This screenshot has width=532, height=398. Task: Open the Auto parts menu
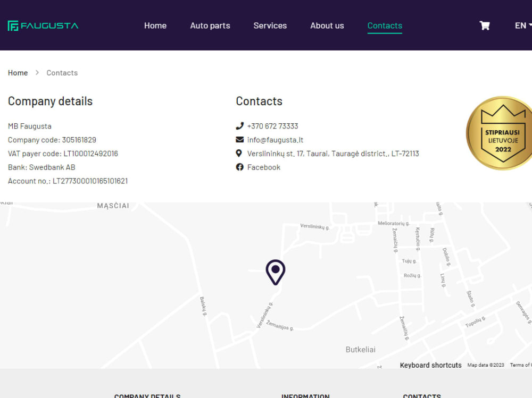(x=210, y=26)
